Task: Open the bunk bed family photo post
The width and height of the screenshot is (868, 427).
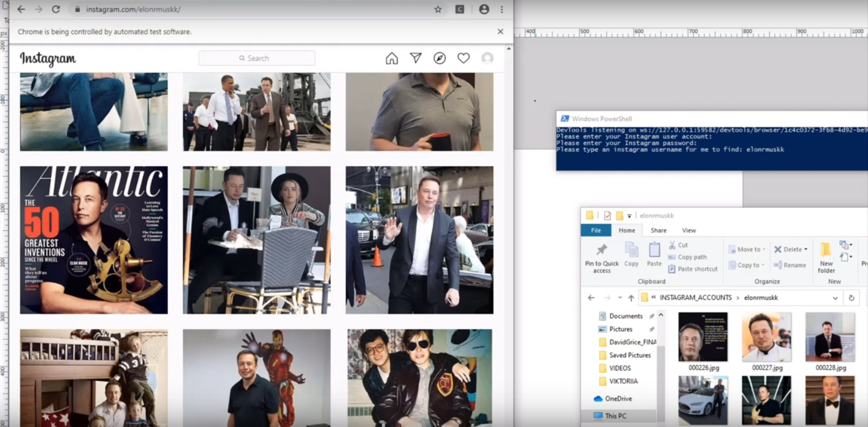Action: 94,378
